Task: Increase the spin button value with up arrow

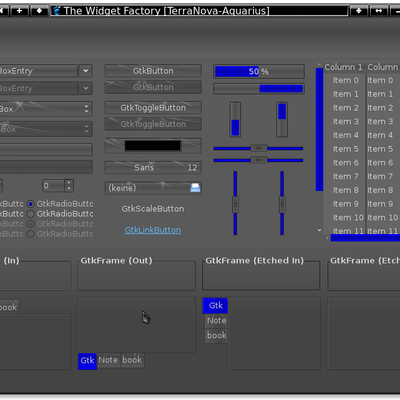Action: click(x=69, y=183)
